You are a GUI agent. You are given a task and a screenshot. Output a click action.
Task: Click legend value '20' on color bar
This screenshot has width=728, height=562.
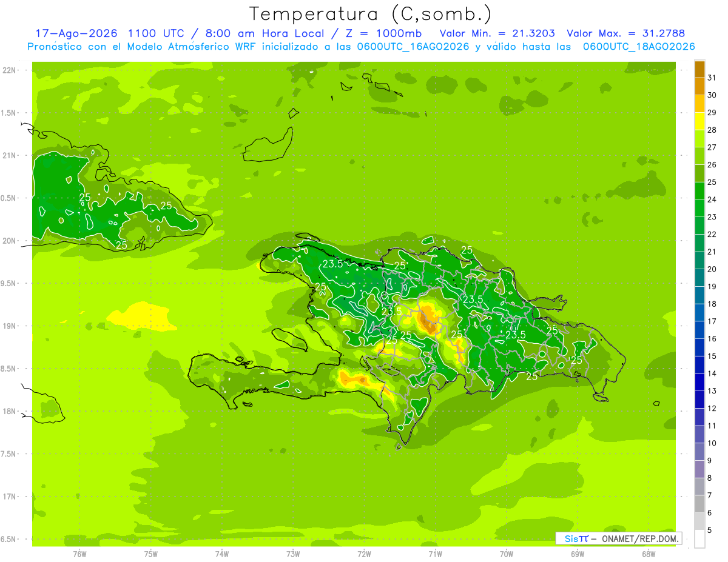coord(712,269)
